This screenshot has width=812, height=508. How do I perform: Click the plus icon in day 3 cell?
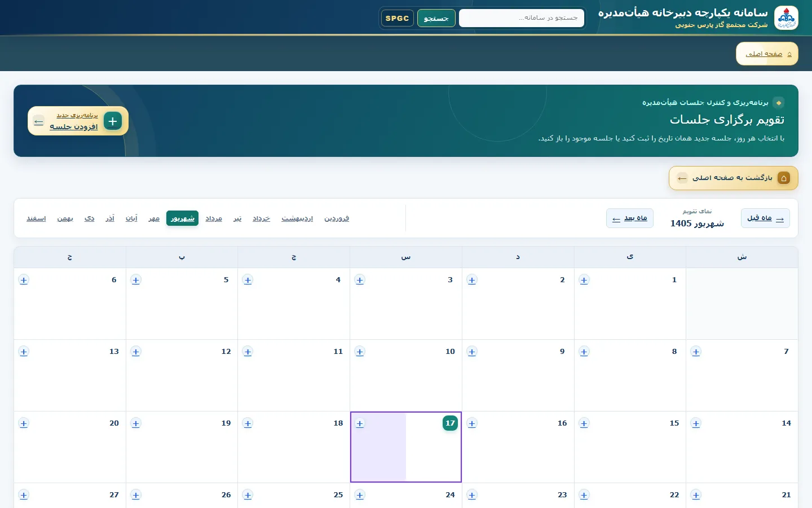click(360, 280)
